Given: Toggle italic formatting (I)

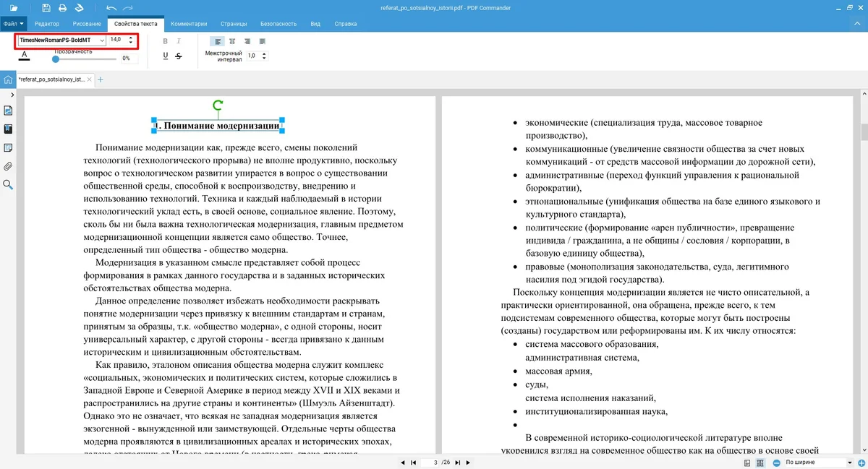Looking at the screenshot, I should click(x=179, y=41).
